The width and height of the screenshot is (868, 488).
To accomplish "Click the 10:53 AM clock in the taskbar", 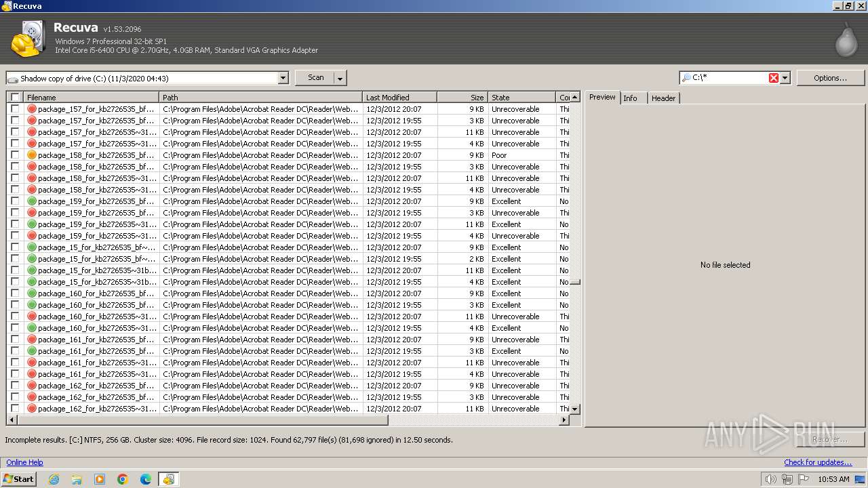I will [833, 479].
